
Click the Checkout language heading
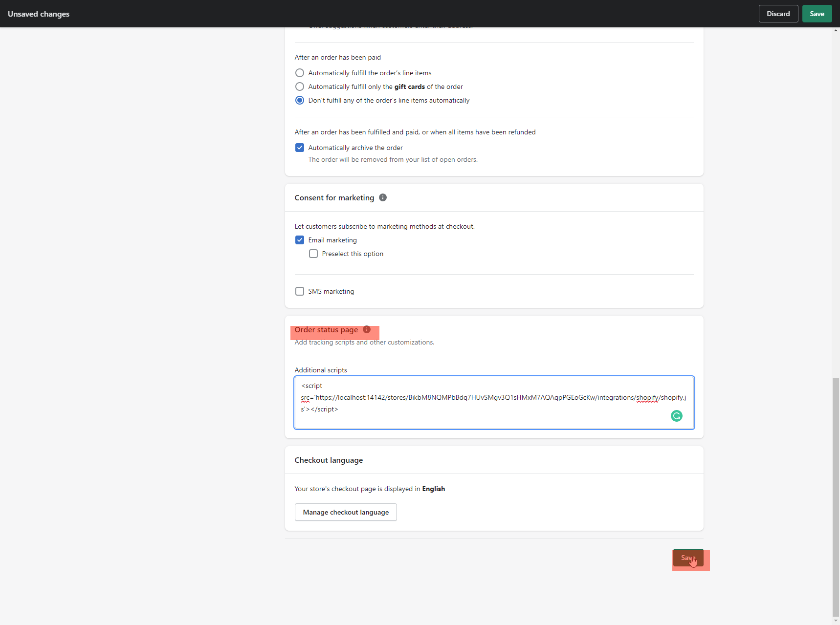click(329, 460)
